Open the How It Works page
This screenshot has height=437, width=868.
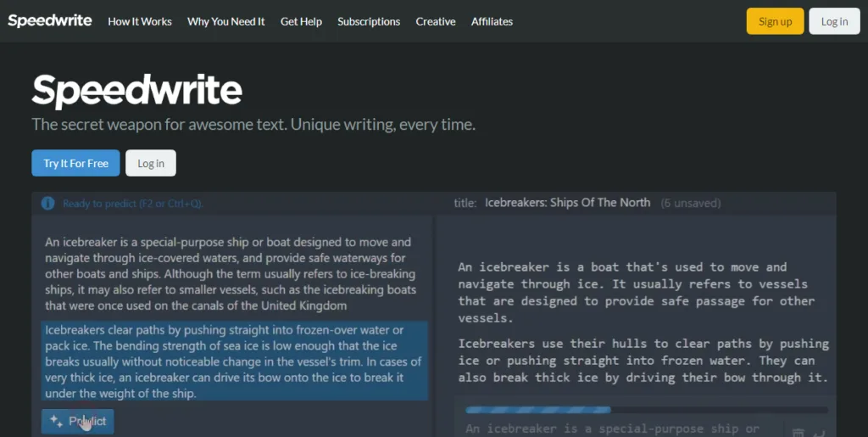coord(140,21)
